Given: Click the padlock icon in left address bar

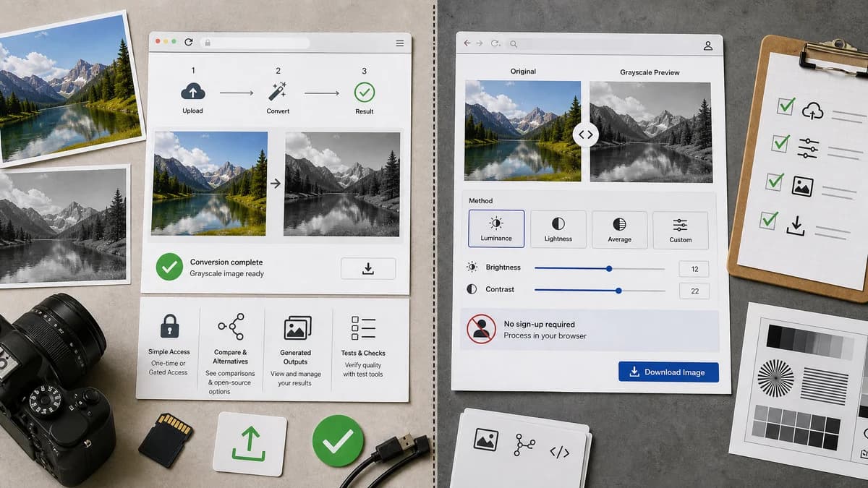Looking at the screenshot, I should click(x=208, y=43).
